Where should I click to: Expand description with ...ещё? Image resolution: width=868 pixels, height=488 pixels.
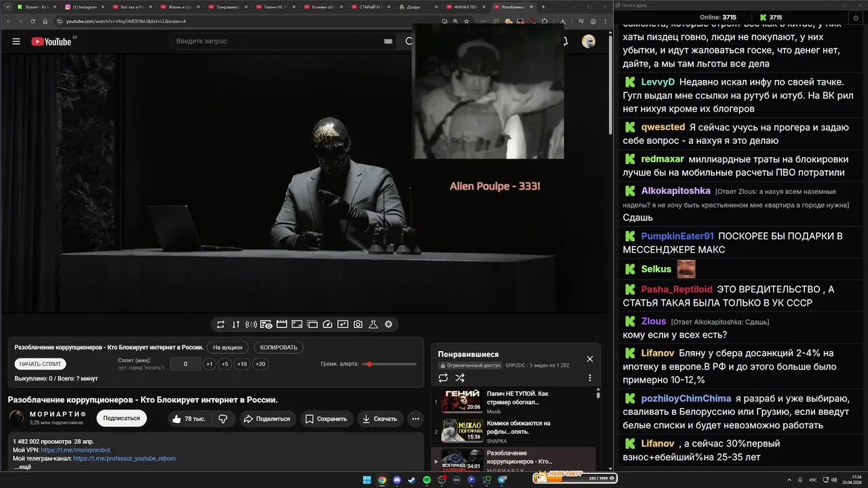click(22, 467)
